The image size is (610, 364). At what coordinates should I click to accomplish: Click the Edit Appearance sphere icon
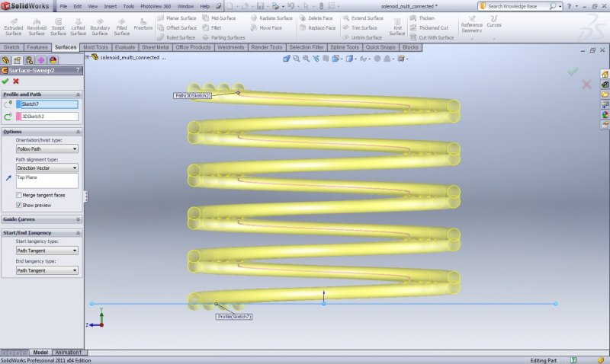tap(377, 59)
